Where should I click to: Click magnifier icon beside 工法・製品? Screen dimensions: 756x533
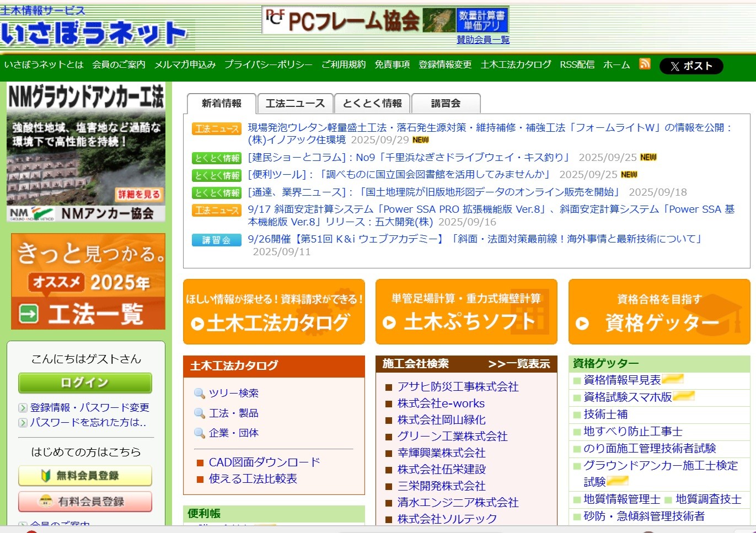(x=199, y=413)
